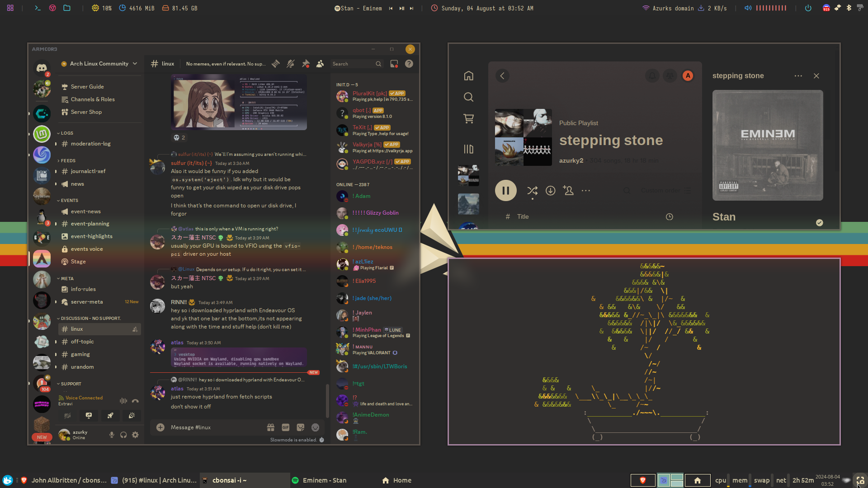Toggle member list visibility in #linux

point(320,64)
